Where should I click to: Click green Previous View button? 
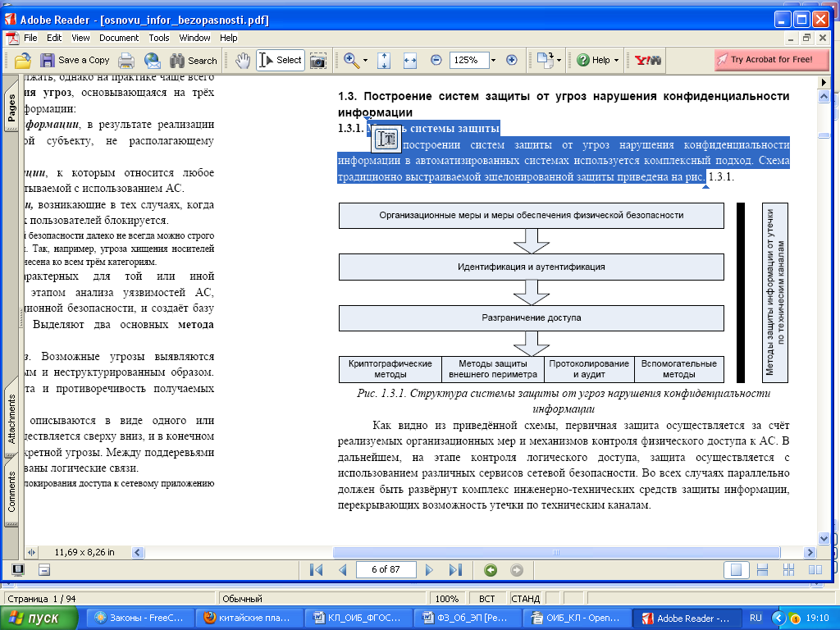tap(491, 570)
